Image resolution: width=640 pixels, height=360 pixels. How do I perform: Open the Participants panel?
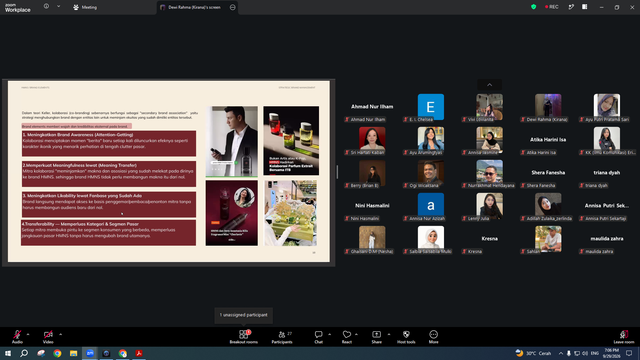point(282,337)
